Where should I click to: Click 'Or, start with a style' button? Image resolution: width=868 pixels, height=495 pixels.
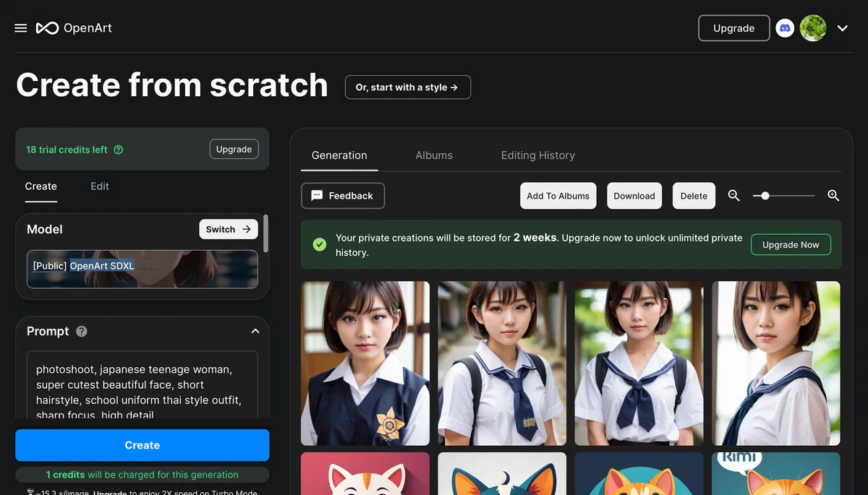(x=407, y=87)
